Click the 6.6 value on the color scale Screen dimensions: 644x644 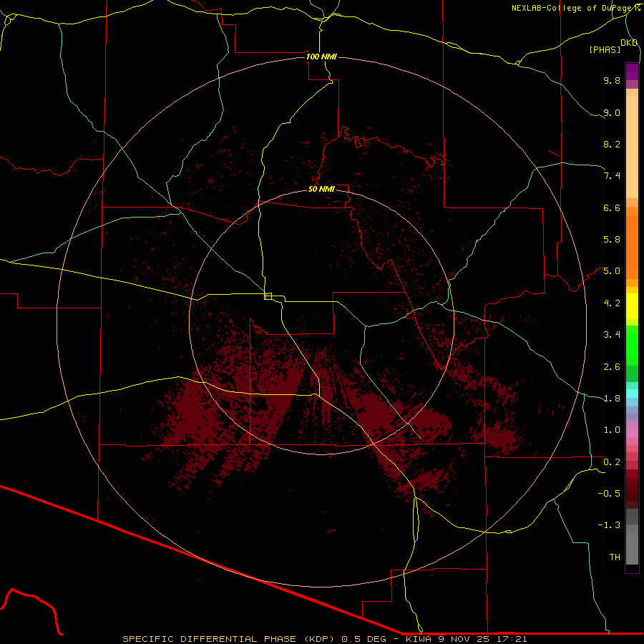pos(612,208)
